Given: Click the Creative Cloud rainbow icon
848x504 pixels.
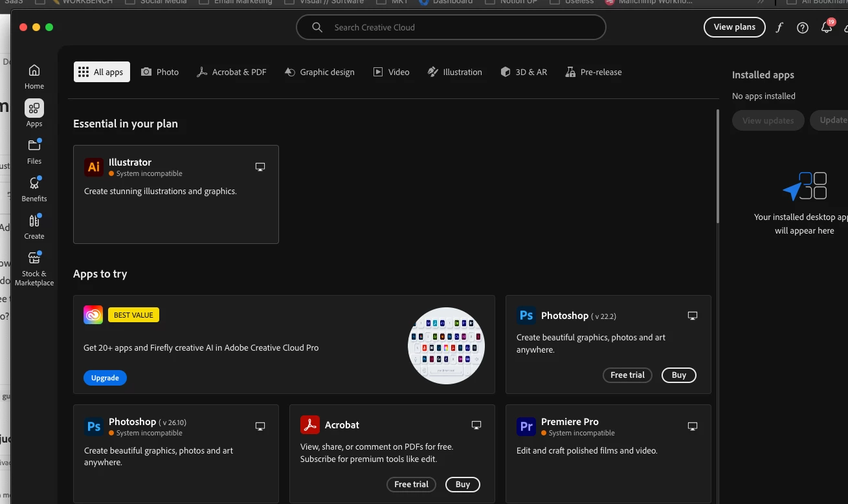Looking at the screenshot, I should pos(93,315).
